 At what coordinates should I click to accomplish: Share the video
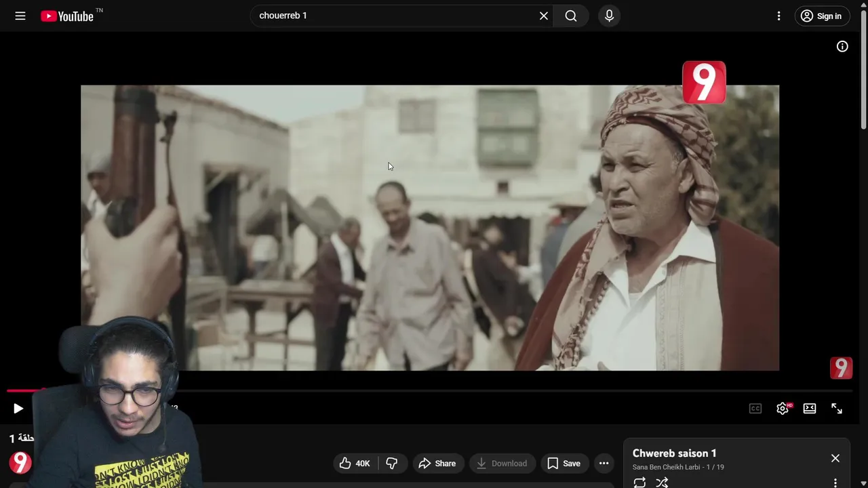(437, 463)
